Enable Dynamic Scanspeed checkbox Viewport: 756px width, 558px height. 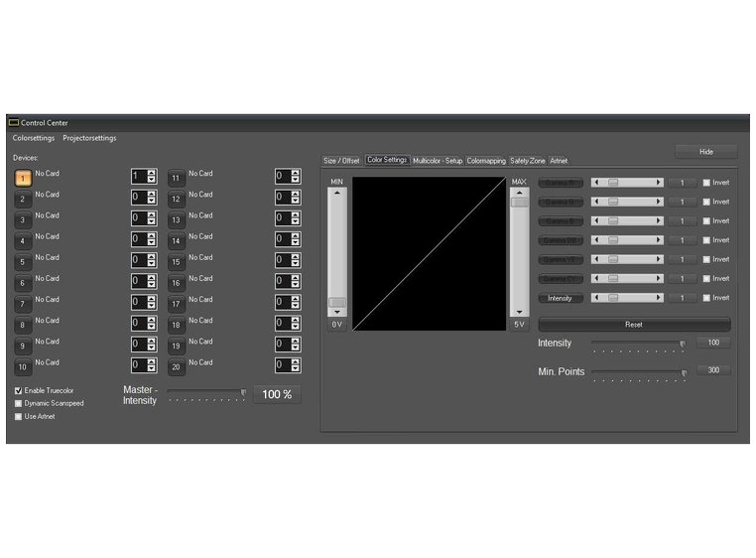tap(18, 403)
